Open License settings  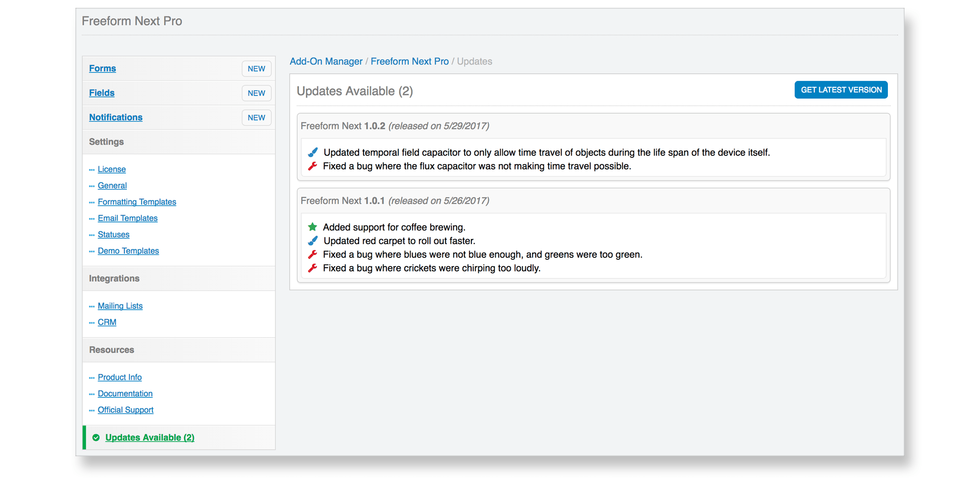pos(112,169)
